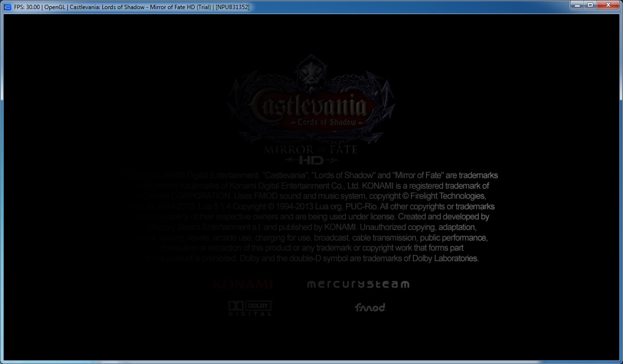Click the line mentioning Firelight Technologies

pos(311,196)
